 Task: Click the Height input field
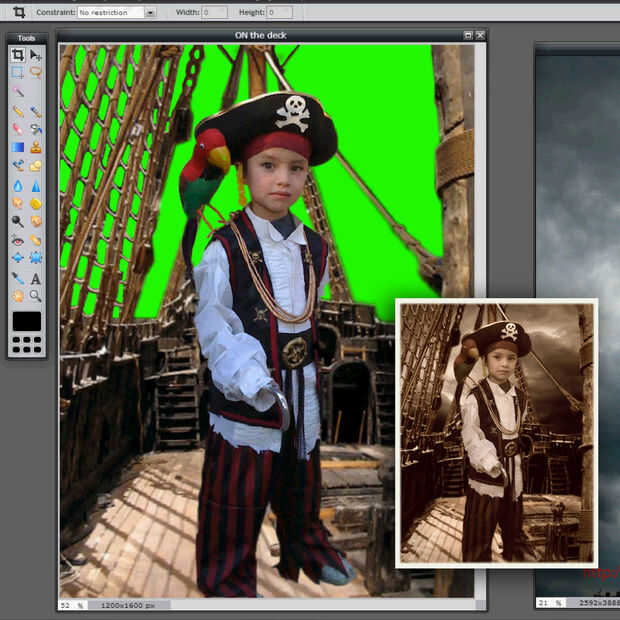[280, 13]
